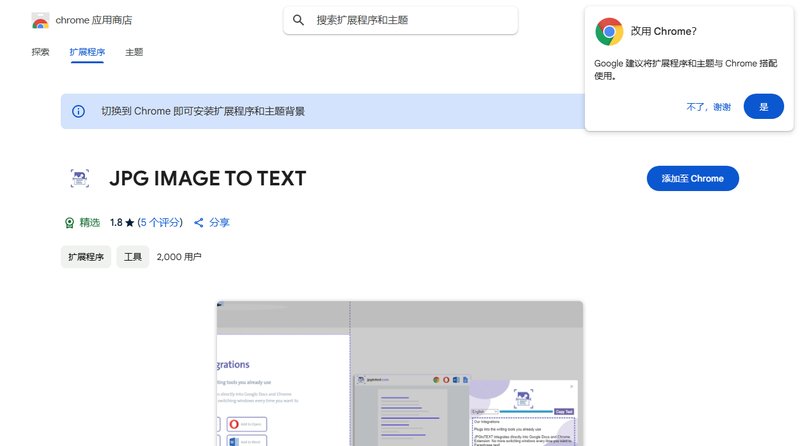Click the 添加至 Chrome button
Image resolution: width=800 pixels, height=446 pixels.
pyautogui.click(x=692, y=179)
